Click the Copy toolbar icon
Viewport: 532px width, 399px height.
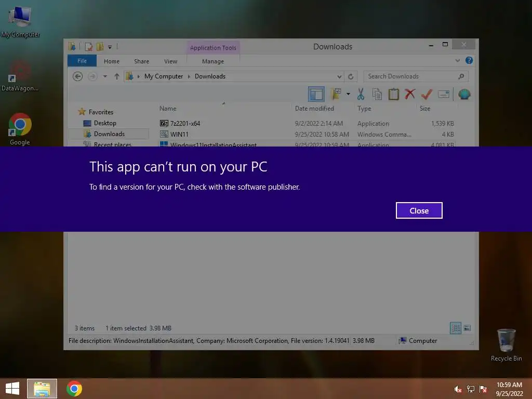coord(377,94)
